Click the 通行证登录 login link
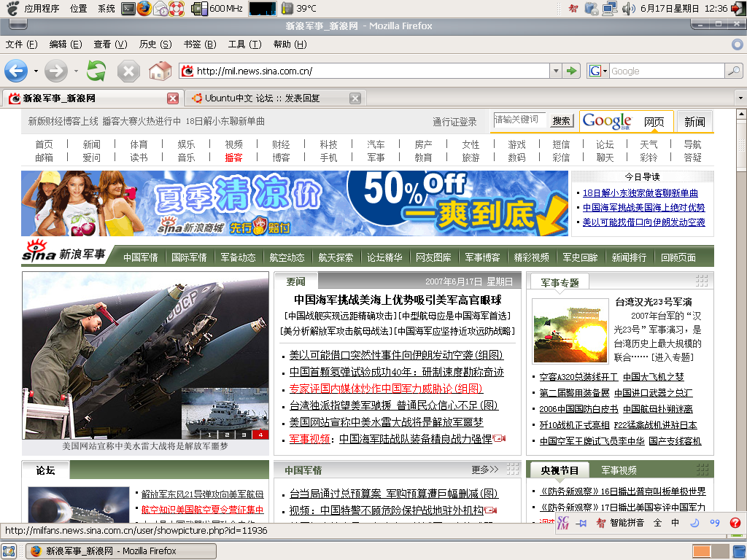Screen dimensions: 747x560 [454, 122]
